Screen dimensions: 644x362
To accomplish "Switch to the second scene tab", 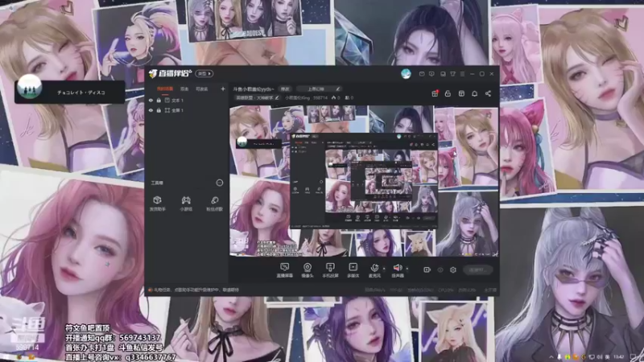I will point(184,88).
